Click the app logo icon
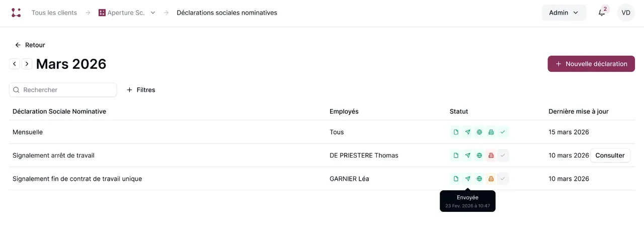 pos(16,13)
